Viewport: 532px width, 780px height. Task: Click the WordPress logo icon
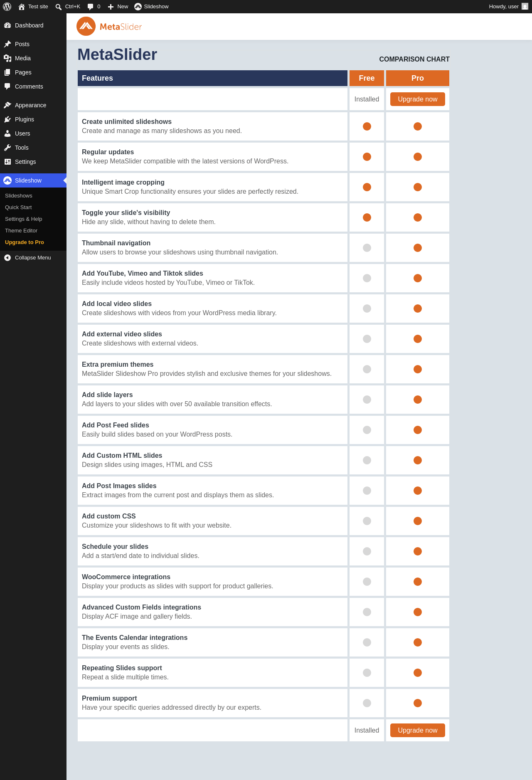tap(7, 7)
